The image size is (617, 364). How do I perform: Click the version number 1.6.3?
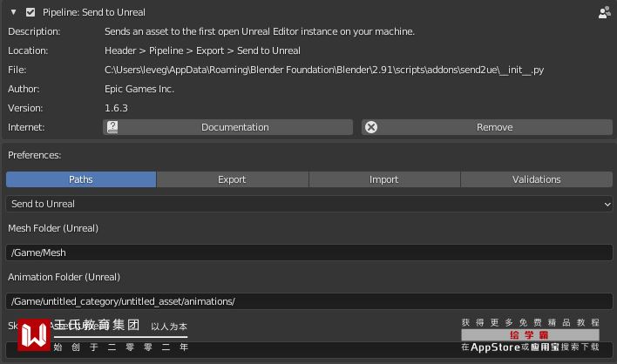pyautogui.click(x=116, y=108)
